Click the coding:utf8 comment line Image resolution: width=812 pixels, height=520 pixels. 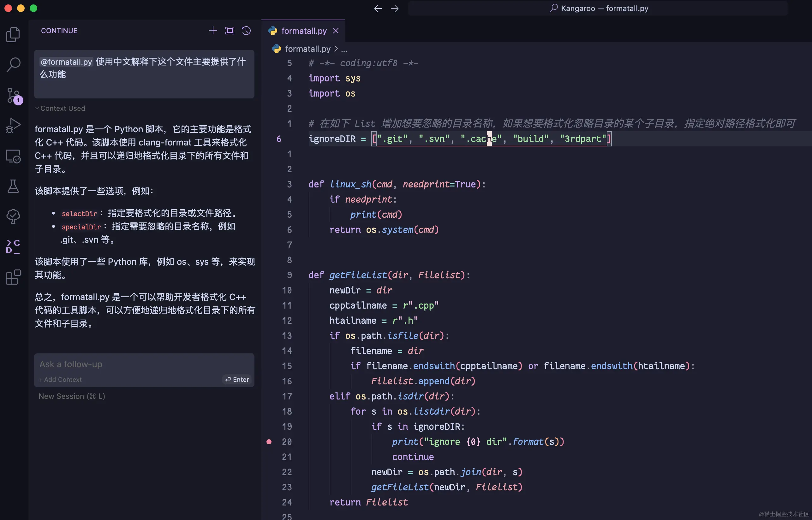point(363,63)
